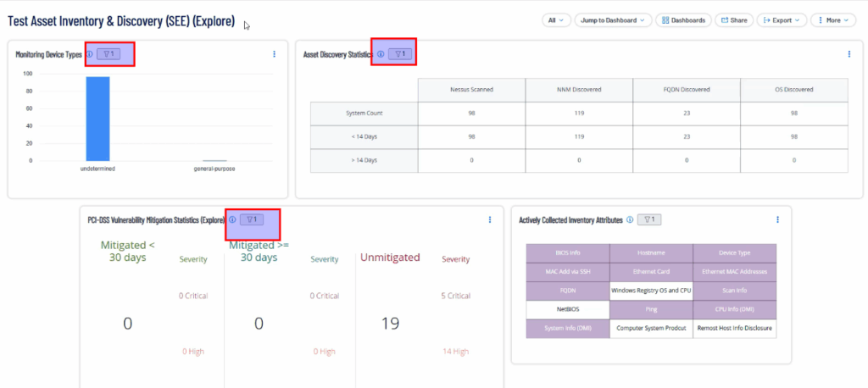Open kebab menu on PCI-DSS Vulnerability widget
Screen dimensions: 868x388
click(490, 219)
